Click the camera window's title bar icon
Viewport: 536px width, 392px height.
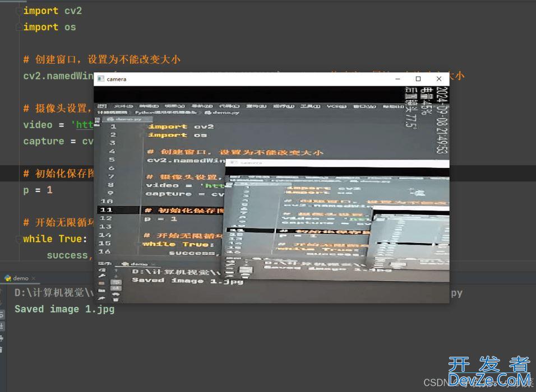click(100, 79)
